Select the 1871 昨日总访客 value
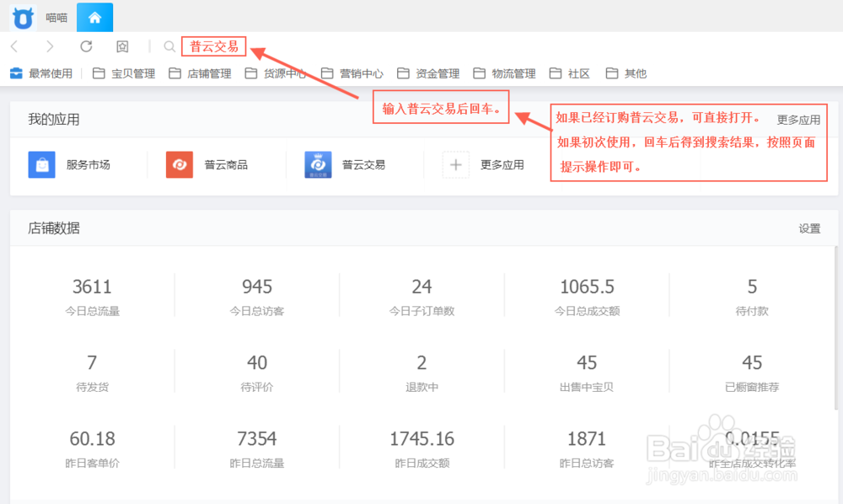The image size is (843, 504). tap(587, 439)
